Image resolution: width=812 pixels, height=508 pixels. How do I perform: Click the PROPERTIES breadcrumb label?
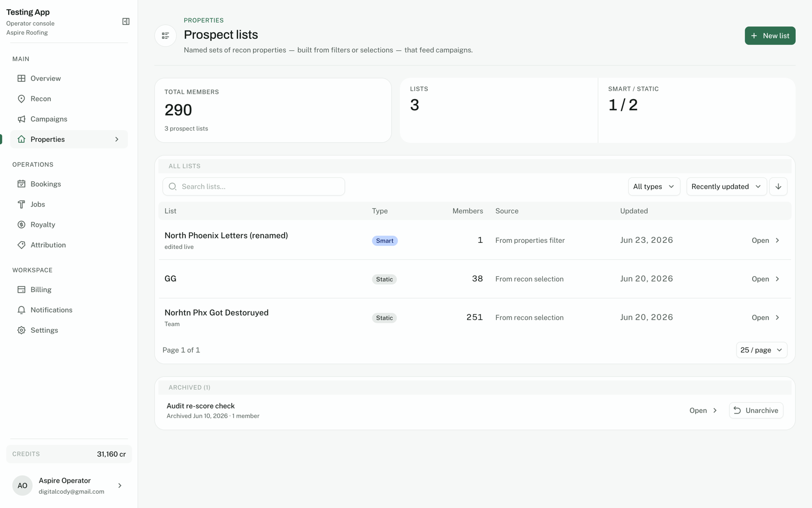coord(204,20)
